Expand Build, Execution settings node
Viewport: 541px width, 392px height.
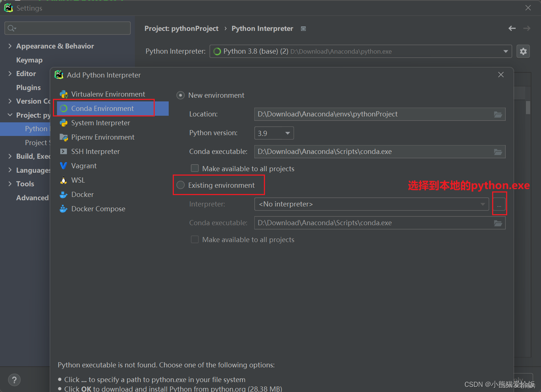(10, 156)
